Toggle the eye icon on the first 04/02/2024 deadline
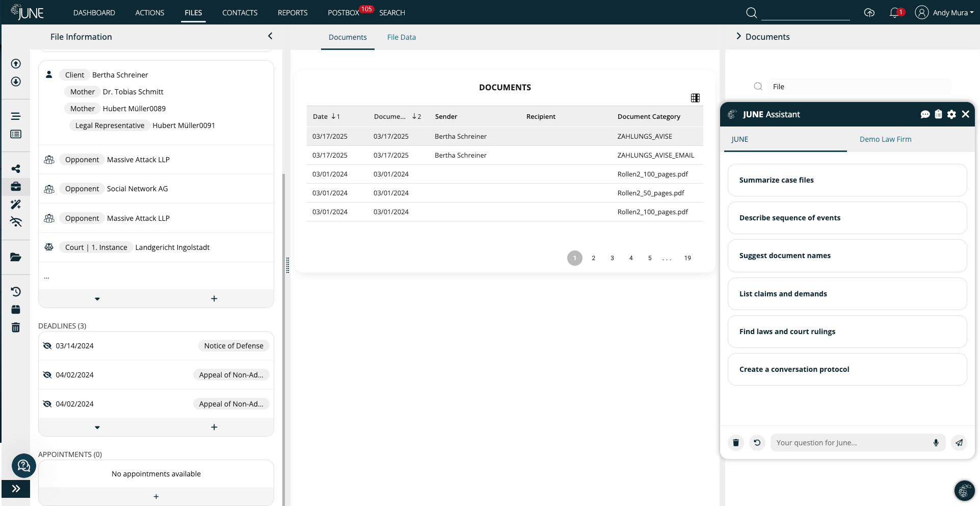Screen dimensions: 980x506 pyautogui.click(x=47, y=374)
